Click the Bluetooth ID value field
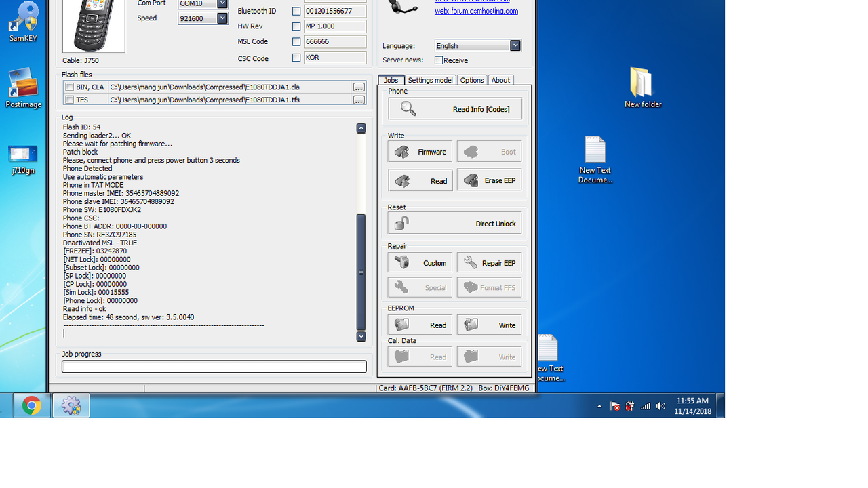This screenshot has height=488, width=868. [335, 12]
